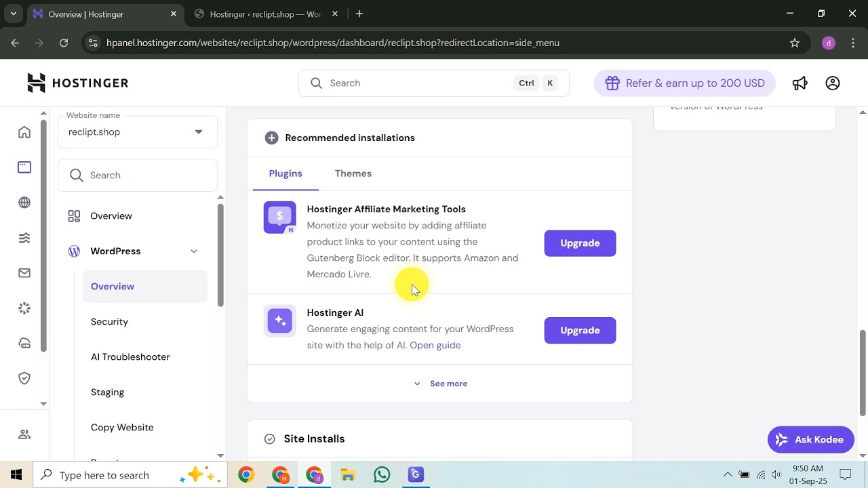This screenshot has width=868, height=488.
Task: Open a new Chrome tab
Action: (x=359, y=14)
